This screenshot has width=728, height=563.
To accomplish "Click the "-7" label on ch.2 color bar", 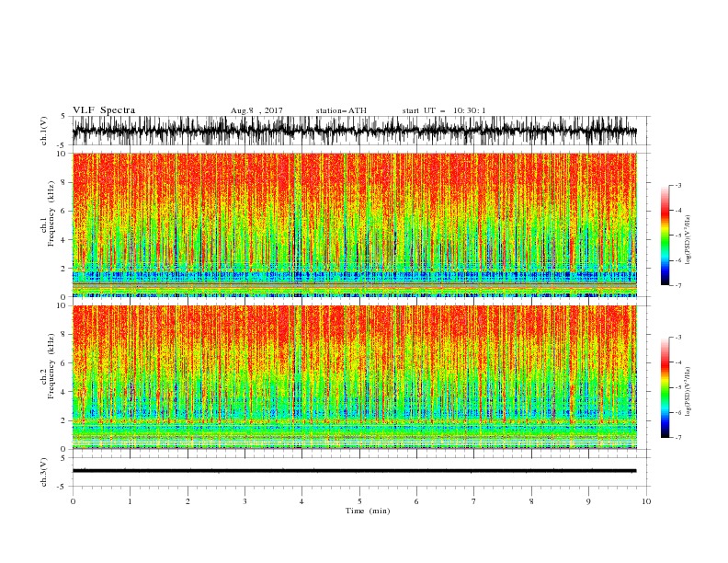I will click(678, 437).
